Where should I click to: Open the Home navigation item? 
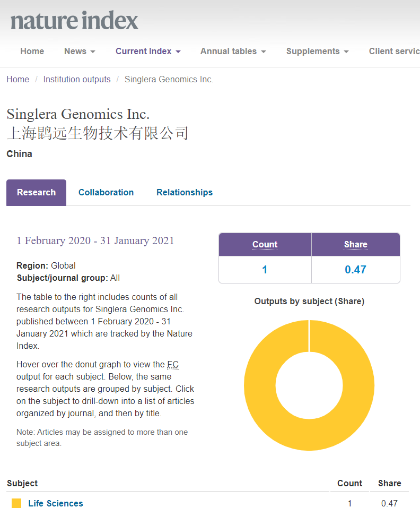pyautogui.click(x=32, y=51)
